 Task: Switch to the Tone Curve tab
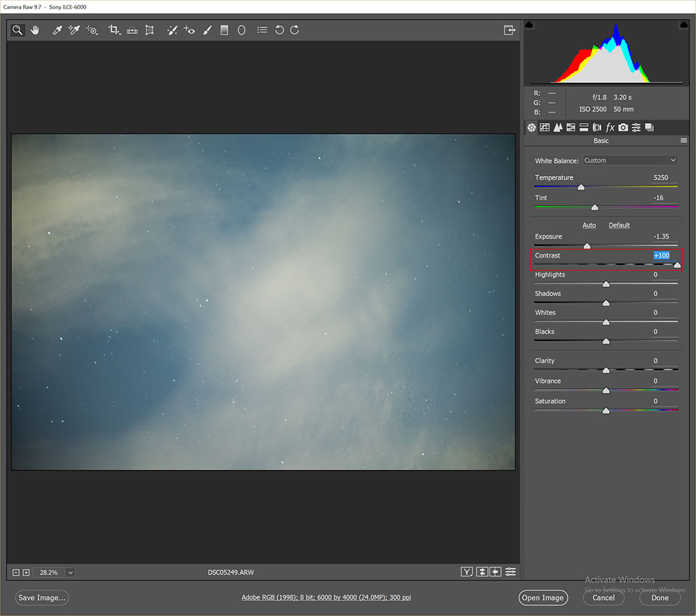[544, 127]
